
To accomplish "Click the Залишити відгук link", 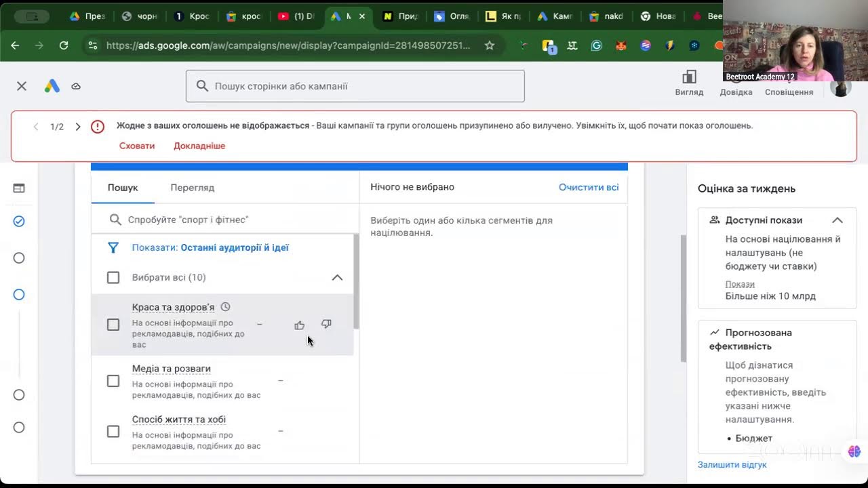I will point(732,465).
